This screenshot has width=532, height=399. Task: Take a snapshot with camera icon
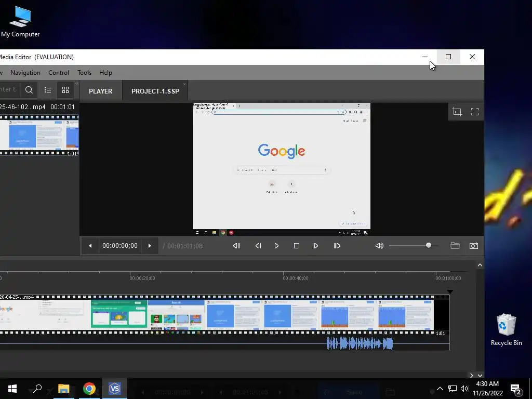[x=474, y=246]
